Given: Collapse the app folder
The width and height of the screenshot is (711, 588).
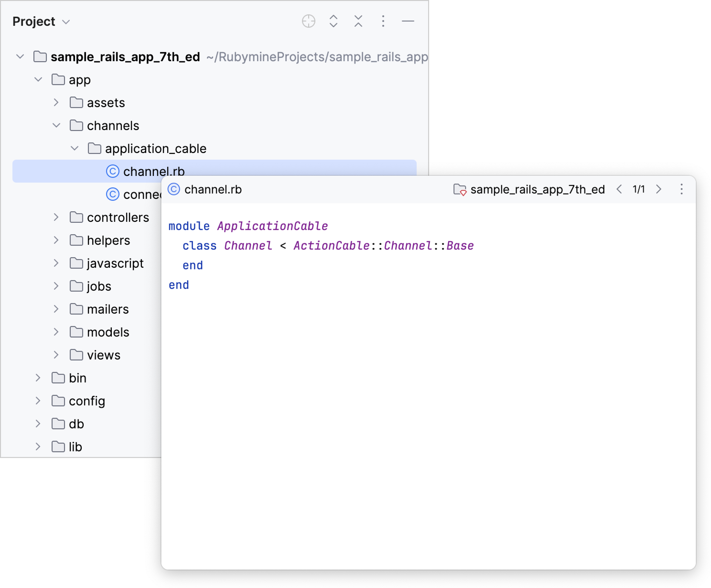Looking at the screenshot, I should (38, 80).
